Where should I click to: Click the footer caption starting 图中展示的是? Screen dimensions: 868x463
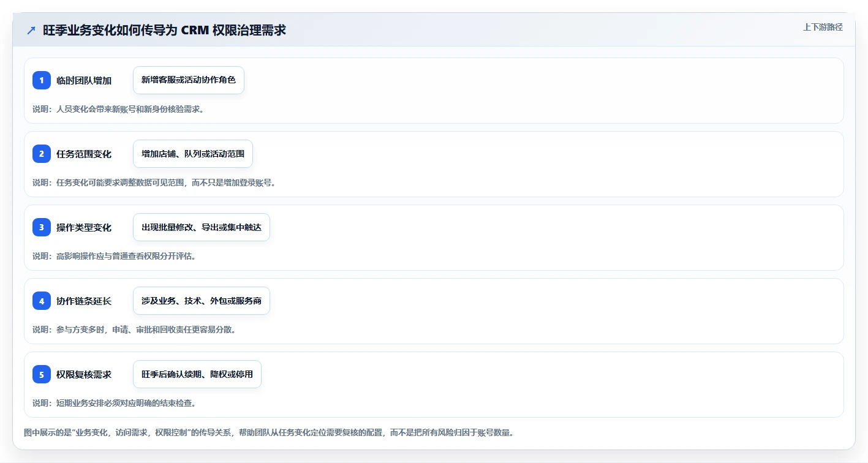268,432
